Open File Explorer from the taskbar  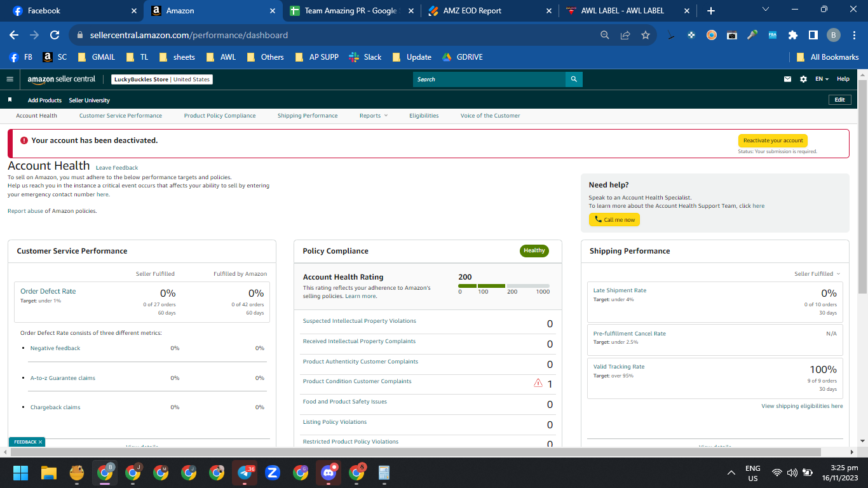click(x=49, y=473)
